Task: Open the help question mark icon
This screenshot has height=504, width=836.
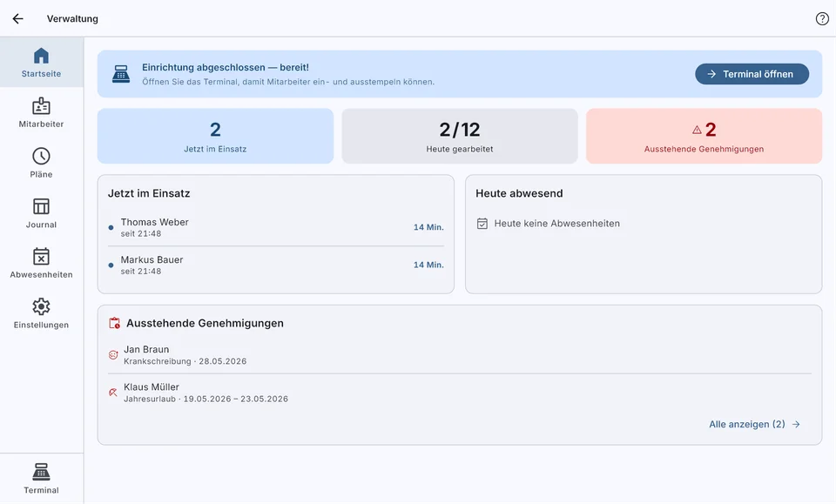Action: pos(822,18)
